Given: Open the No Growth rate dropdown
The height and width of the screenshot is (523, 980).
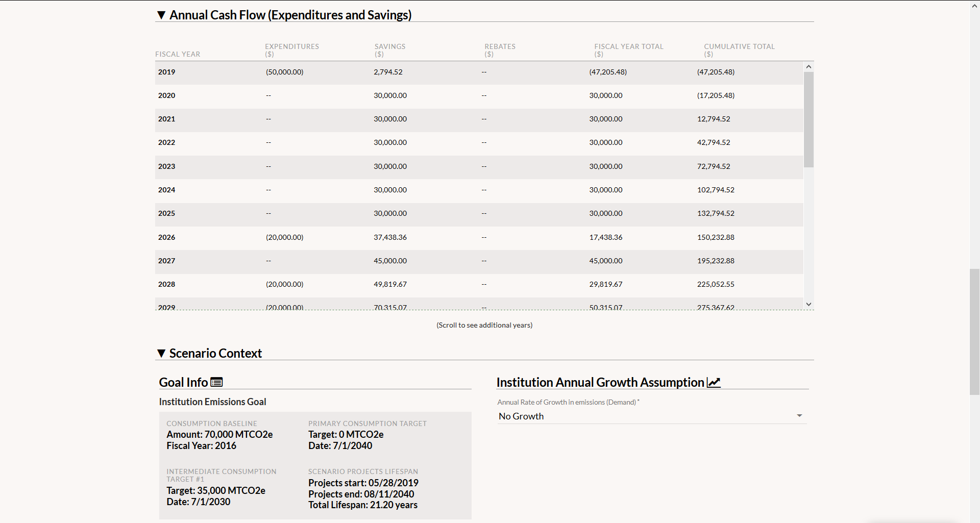Looking at the screenshot, I should (x=652, y=416).
